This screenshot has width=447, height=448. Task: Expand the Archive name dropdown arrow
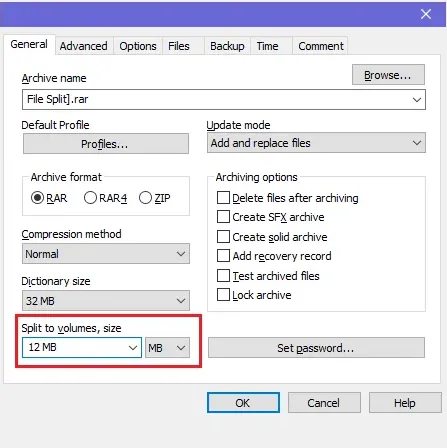(x=417, y=100)
